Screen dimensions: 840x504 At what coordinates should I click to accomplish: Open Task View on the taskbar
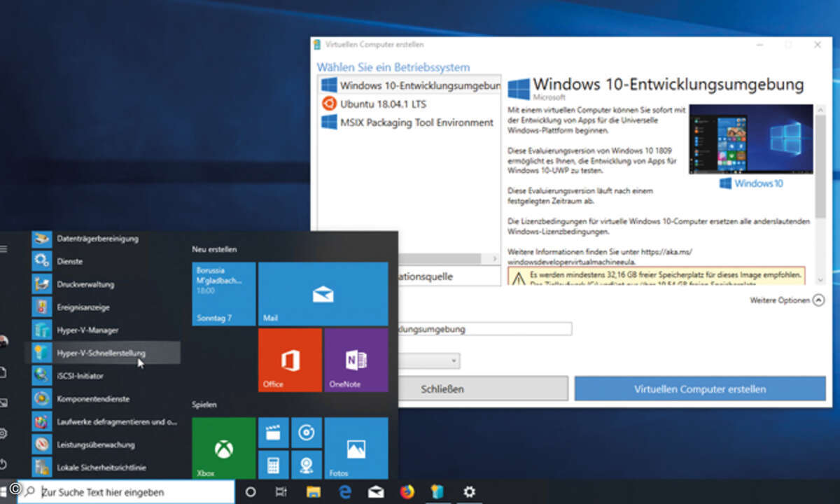[281, 492]
